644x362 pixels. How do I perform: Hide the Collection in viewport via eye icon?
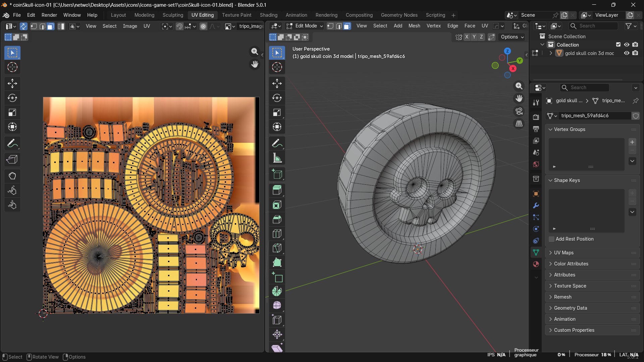pyautogui.click(x=627, y=45)
